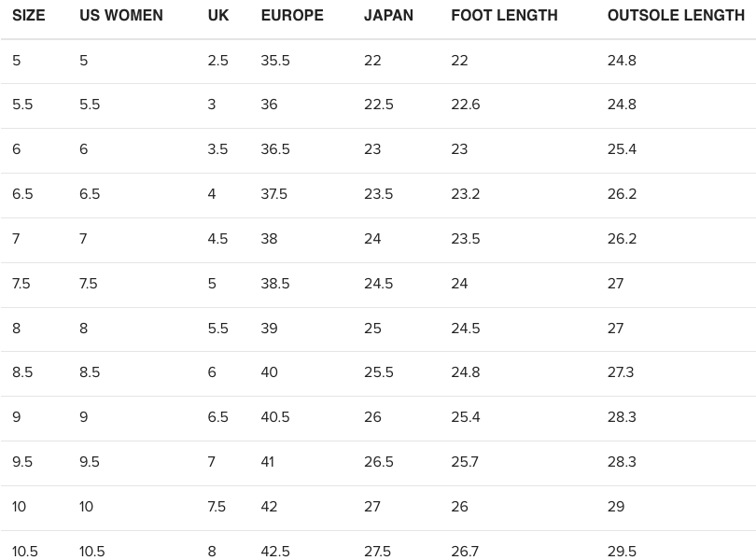Select foot length 22.6 cell
The height and width of the screenshot is (560, 756).
[465, 105]
